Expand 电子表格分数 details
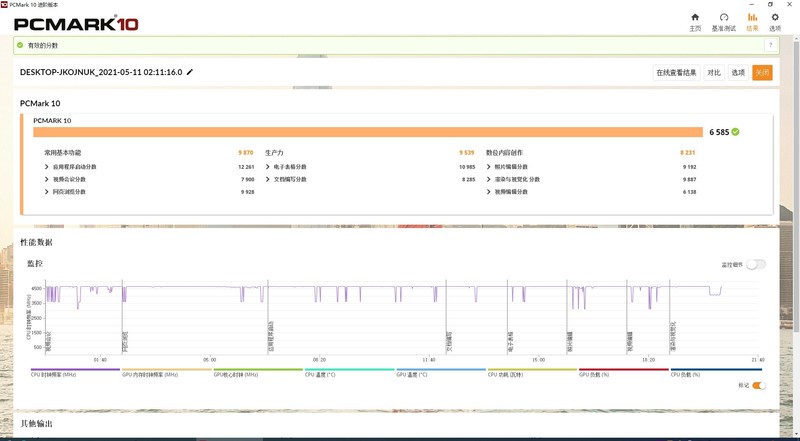800x441 pixels. click(268, 166)
